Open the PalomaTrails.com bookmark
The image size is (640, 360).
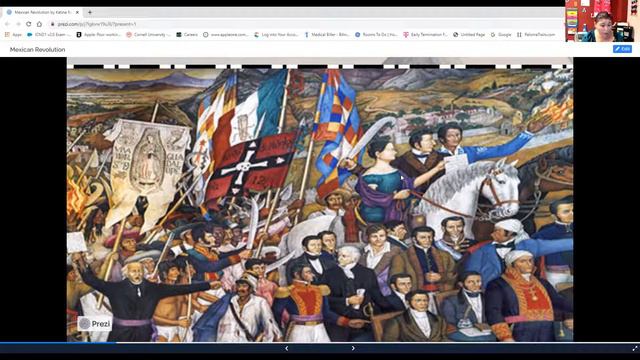pos(536,35)
